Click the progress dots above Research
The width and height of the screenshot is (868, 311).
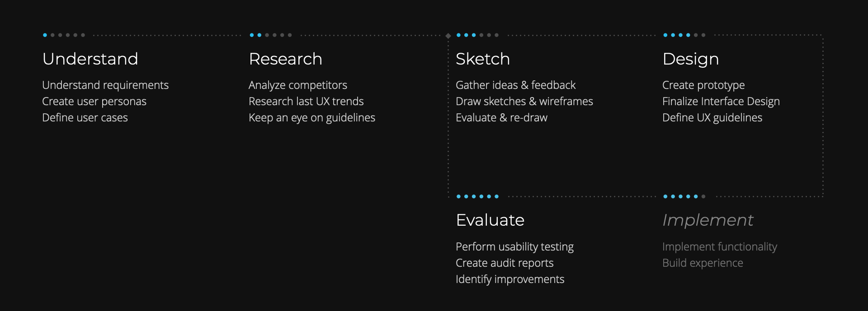point(271,35)
